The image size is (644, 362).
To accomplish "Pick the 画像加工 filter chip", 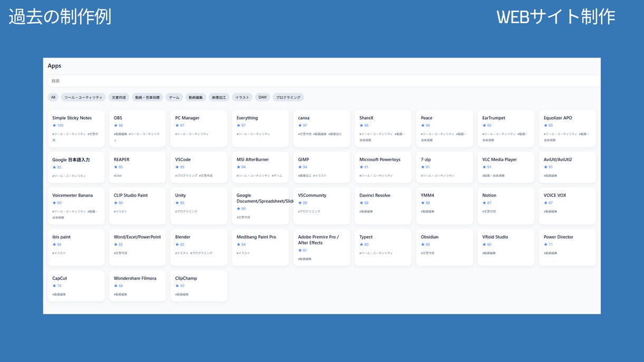I will click(219, 97).
